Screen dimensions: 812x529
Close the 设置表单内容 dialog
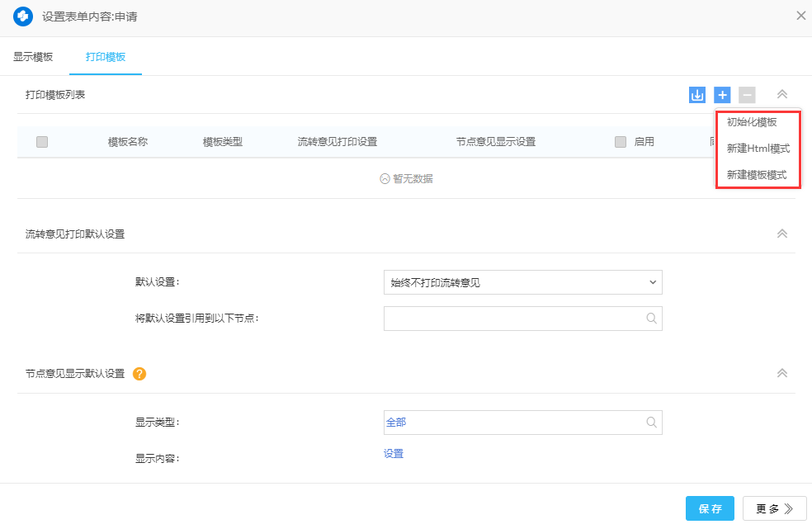pos(800,16)
